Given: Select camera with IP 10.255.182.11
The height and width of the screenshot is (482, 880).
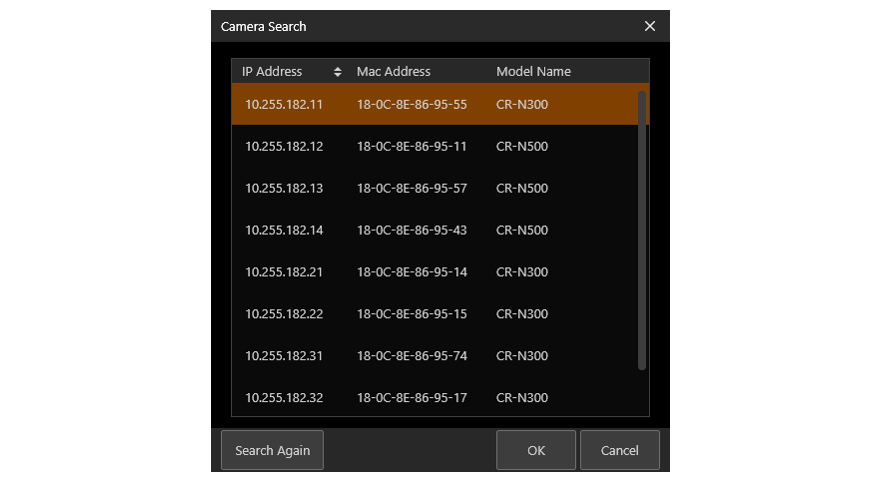Looking at the screenshot, I should 284,105.
